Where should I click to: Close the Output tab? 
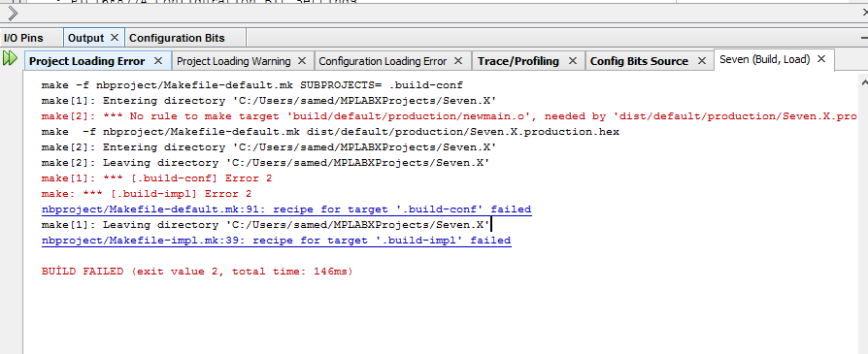click(115, 38)
